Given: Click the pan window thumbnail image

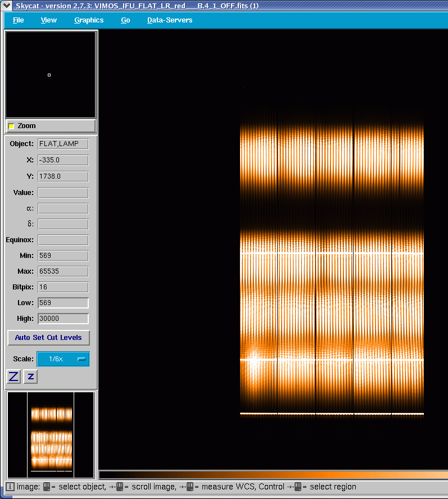Looking at the screenshot, I should tap(51, 435).
